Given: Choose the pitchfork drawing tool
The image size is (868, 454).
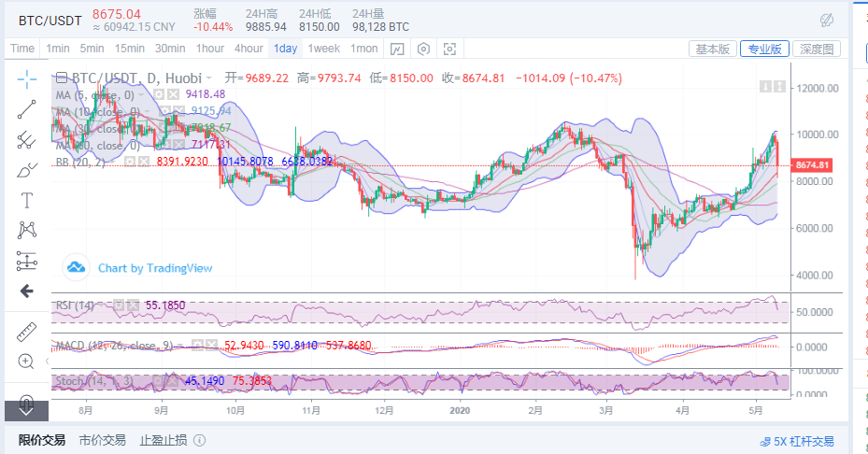Looking at the screenshot, I should (x=26, y=139).
